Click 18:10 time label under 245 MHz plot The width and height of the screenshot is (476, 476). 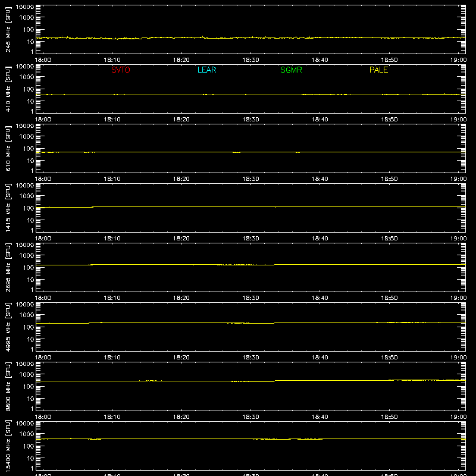point(112,60)
